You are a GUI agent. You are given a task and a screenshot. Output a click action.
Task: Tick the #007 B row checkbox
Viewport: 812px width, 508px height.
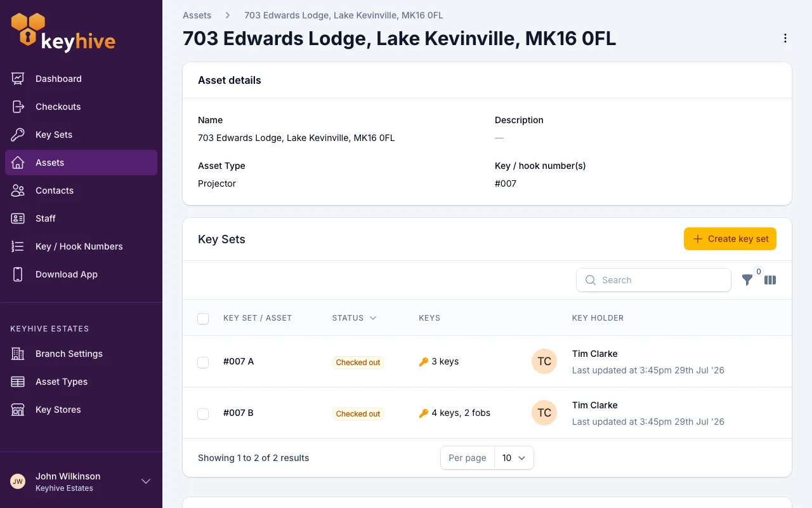[x=203, y=414]
